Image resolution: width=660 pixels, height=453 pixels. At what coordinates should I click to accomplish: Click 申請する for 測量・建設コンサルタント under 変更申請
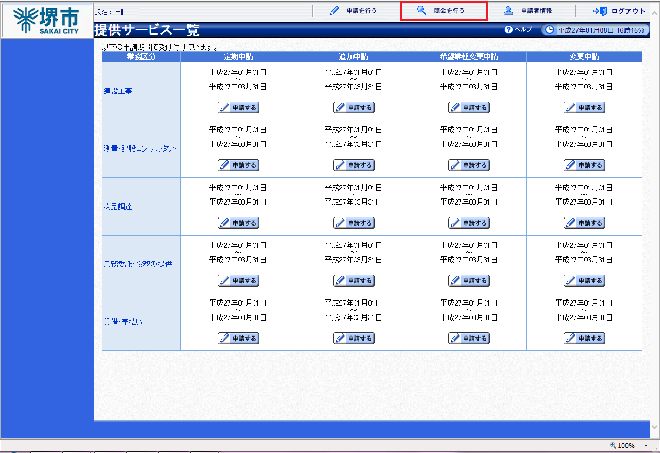pyautogui.click(x=584, y=165)
